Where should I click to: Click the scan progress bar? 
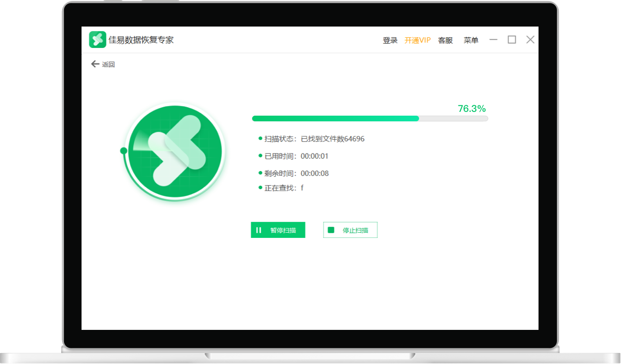pyautogui.click(x=370, y=118)
